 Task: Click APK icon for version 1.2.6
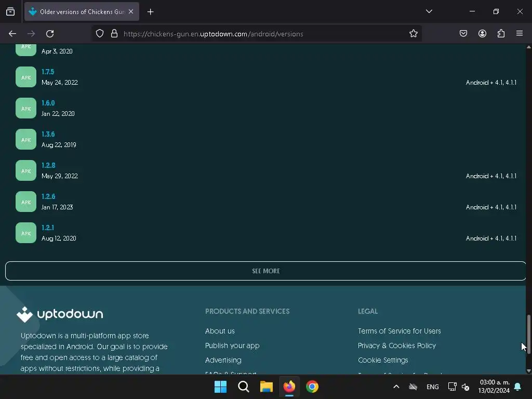tap(26, 202)
